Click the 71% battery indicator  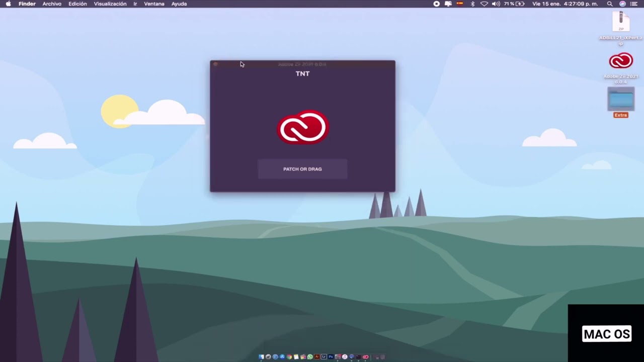click(515, 4)
